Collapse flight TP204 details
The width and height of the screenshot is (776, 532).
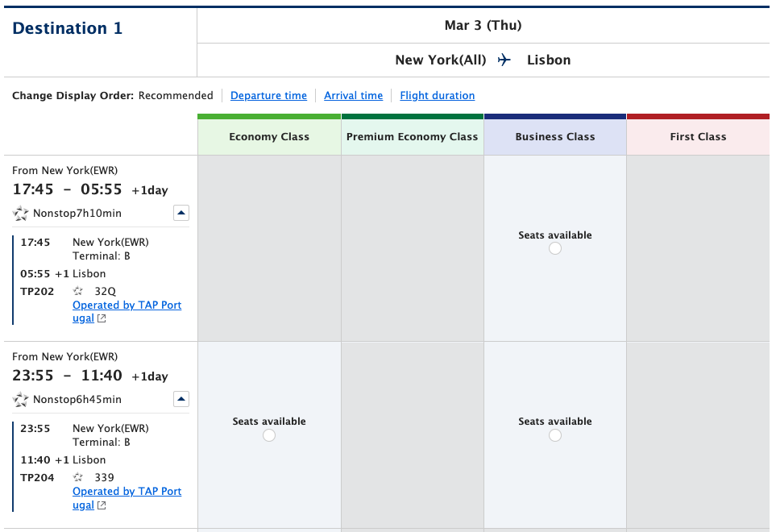(x=181, y=399)
